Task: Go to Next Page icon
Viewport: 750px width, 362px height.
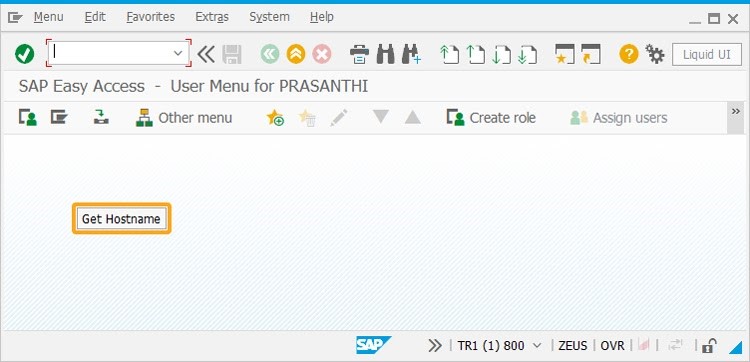Action: pos(501,54)
